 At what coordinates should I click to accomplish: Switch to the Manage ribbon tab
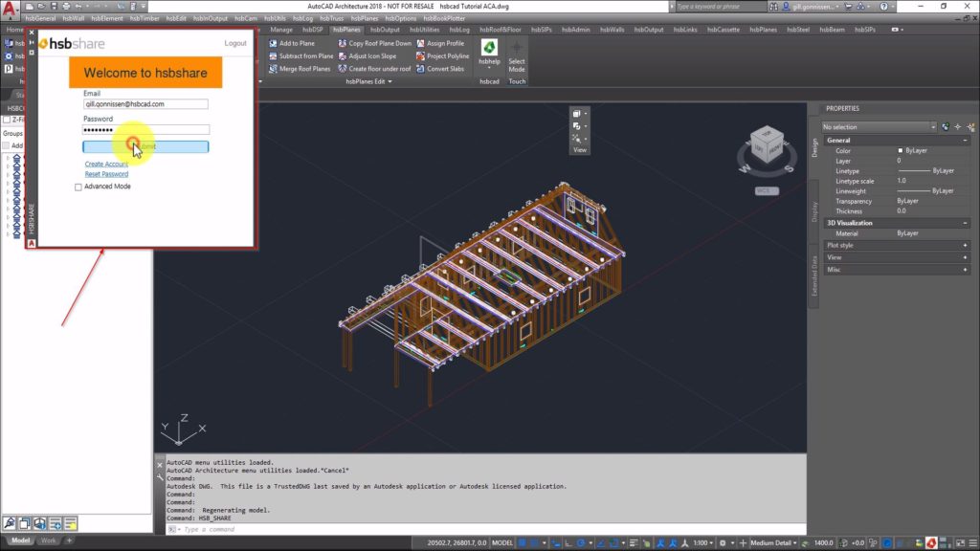(x=281, y=30)
